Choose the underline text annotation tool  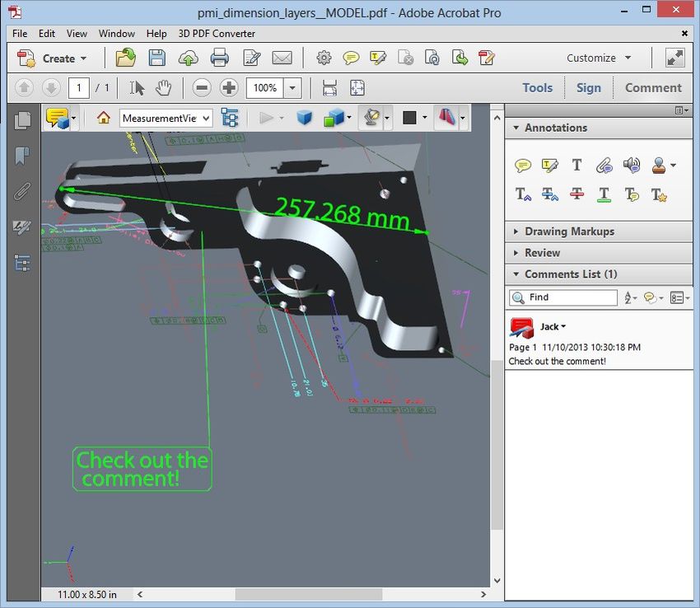[604, 194]
